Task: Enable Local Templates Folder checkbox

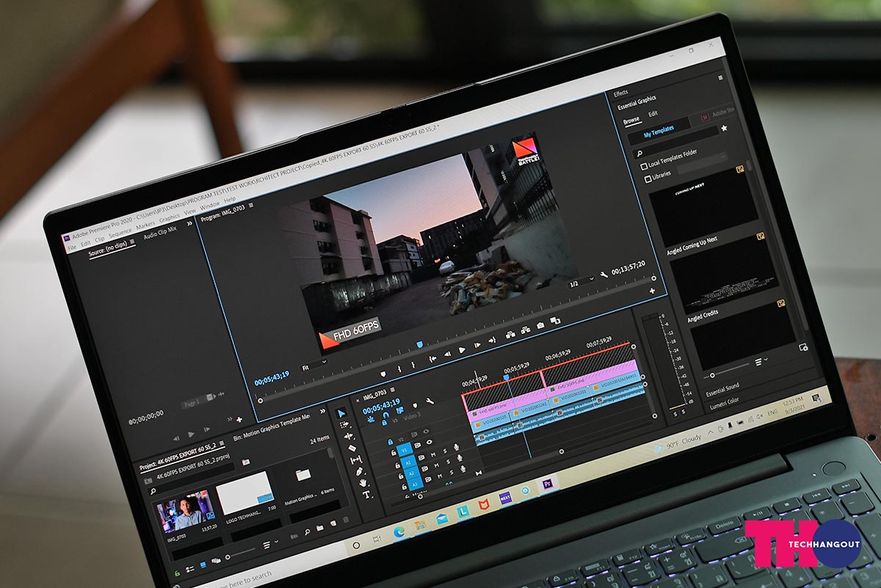Action: click(x=644, y=167)
